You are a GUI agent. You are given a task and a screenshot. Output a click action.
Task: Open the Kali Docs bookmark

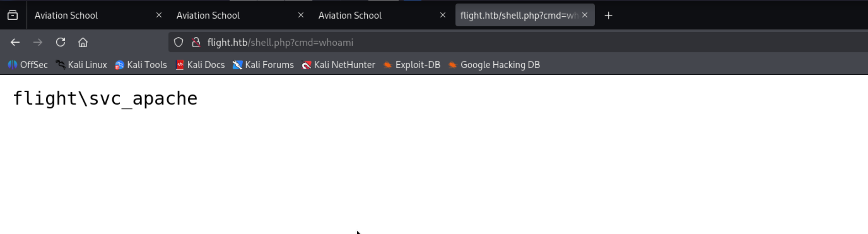pyautogui.click(x=200, y=65)
